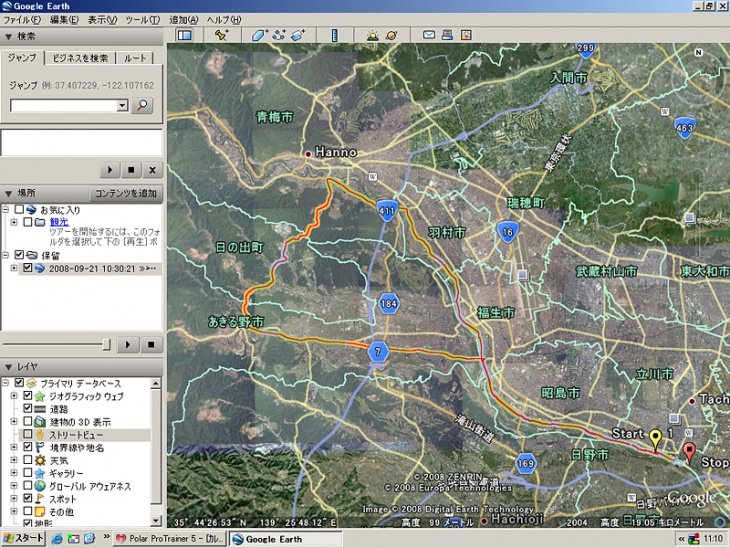Toggle the sunlight display icon
This screenshot has width=730, height=548.
372,35
